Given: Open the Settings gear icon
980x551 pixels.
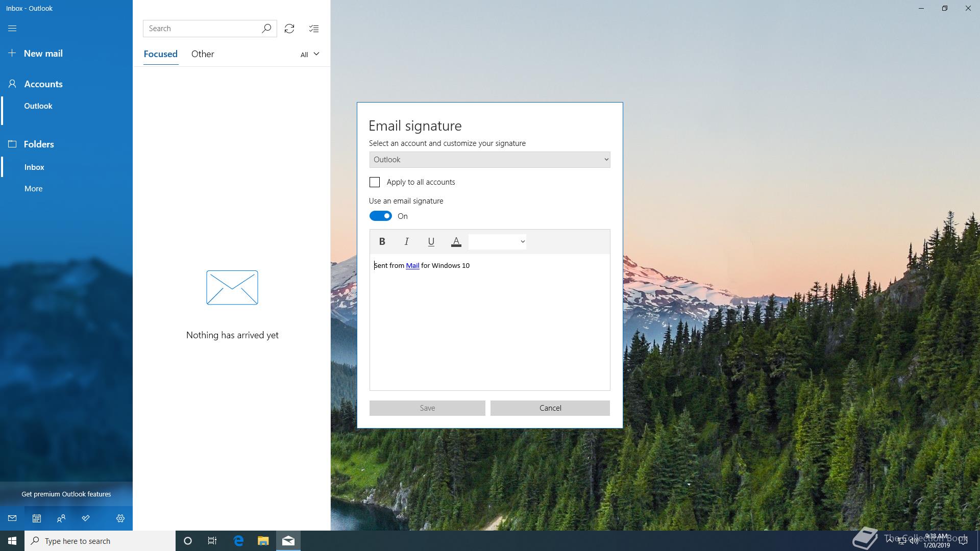Looking at the screenshot, I should pos(120,518).
